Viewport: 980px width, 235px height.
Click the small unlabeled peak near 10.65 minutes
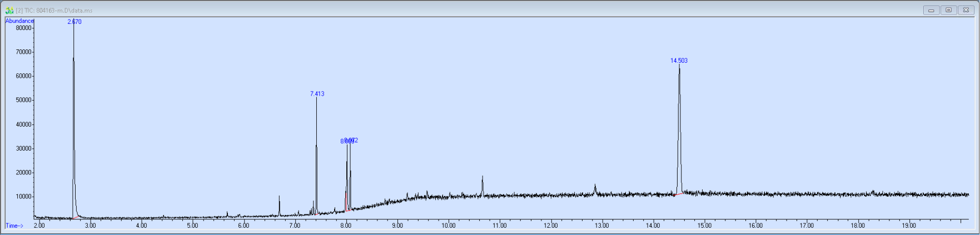pos(482,186)
